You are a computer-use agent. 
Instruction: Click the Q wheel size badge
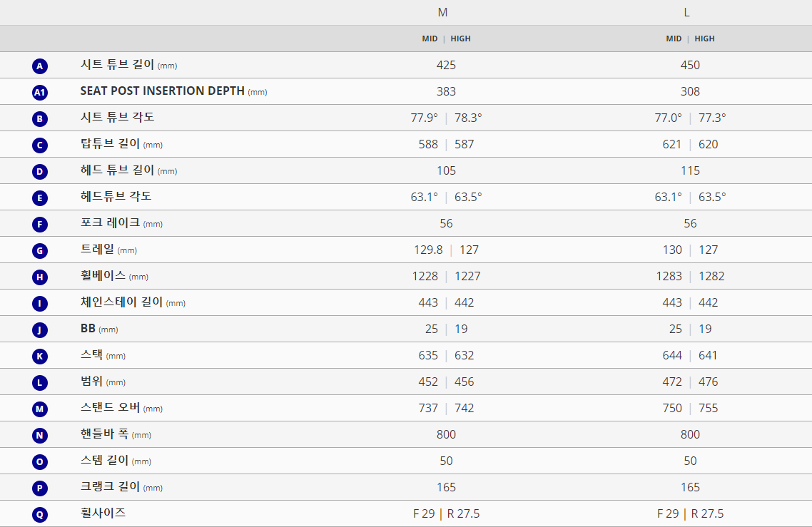click(x=40, y=515)
